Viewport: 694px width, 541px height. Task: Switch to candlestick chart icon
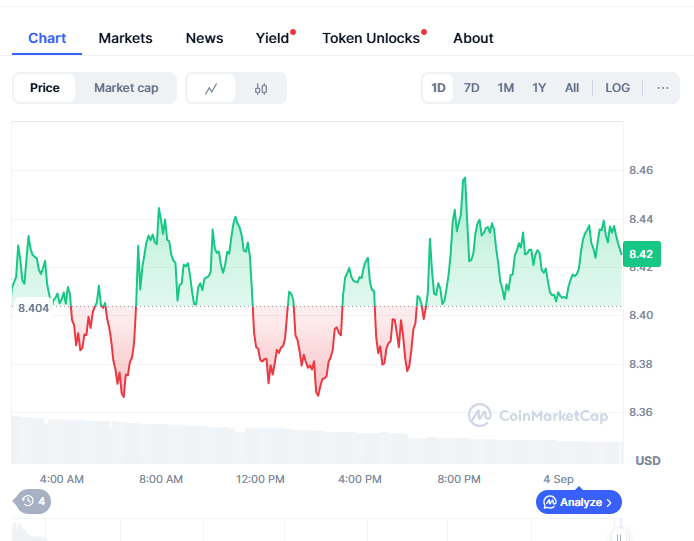pos(261,88)
